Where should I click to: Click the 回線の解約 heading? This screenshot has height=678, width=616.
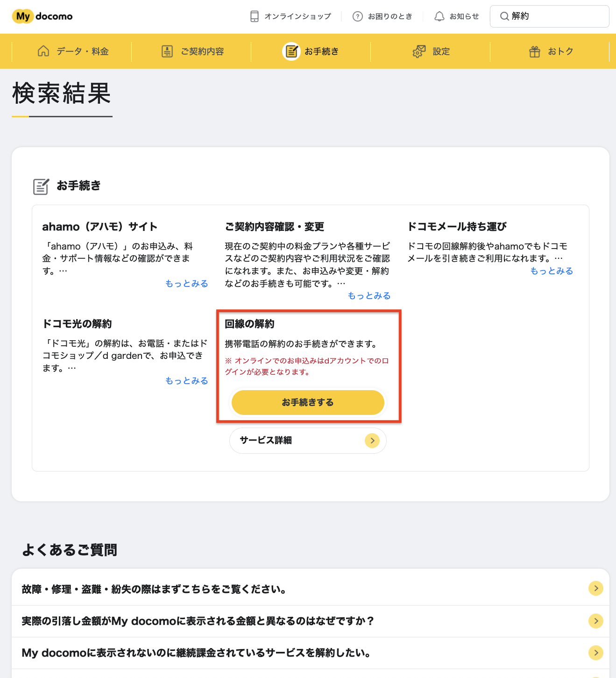pyautogui.click(x=250, y=324)
